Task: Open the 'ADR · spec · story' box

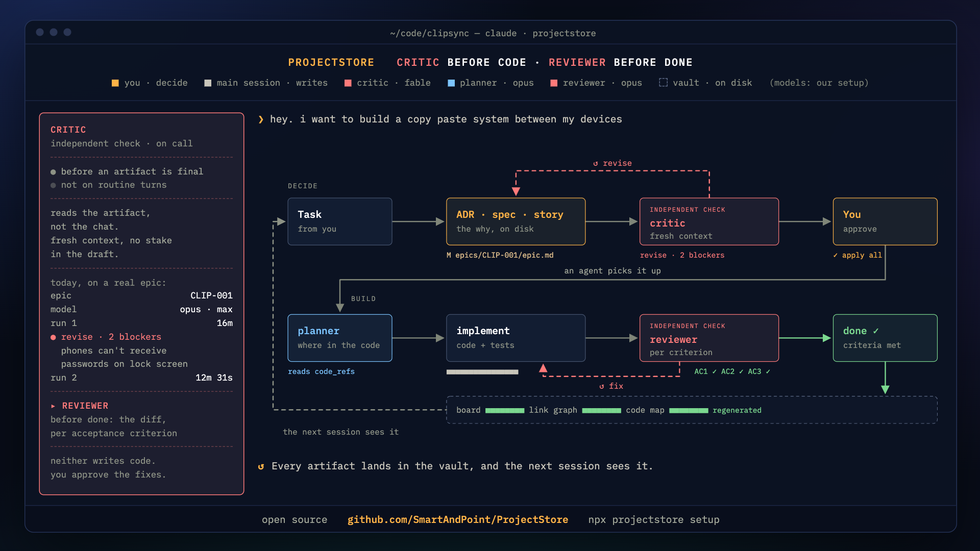Action: tap(516, 221)
